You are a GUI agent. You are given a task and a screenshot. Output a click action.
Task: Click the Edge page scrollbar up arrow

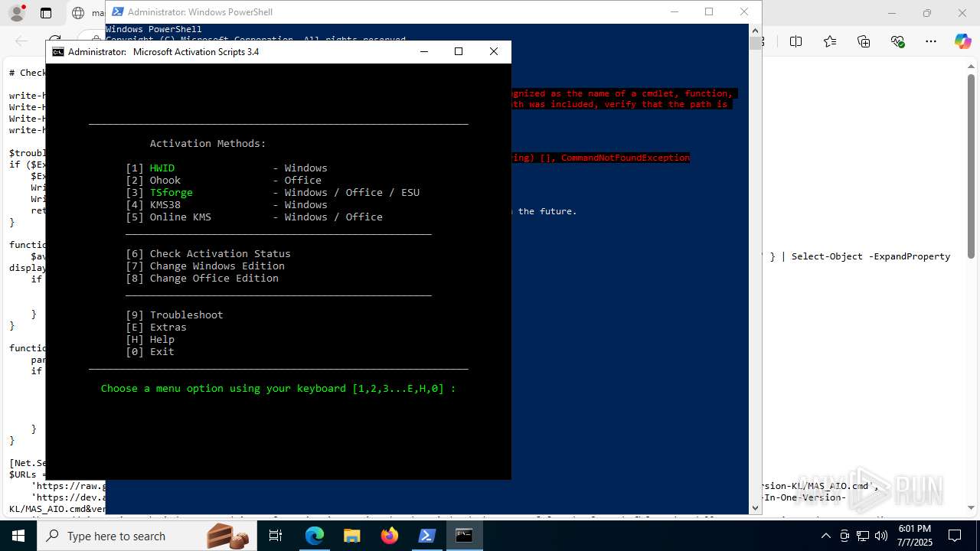(x=972, y=66)
